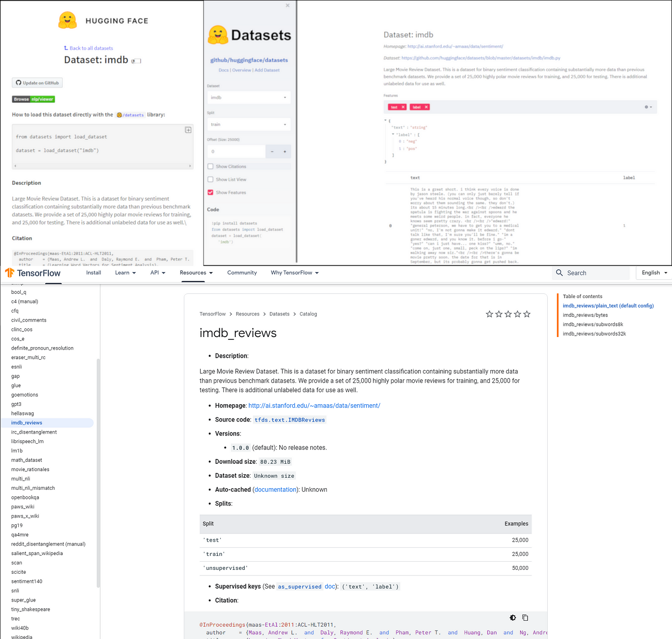Click the offset value input field
The width and height of the screenshot is (672, 639).
[236, 152]
